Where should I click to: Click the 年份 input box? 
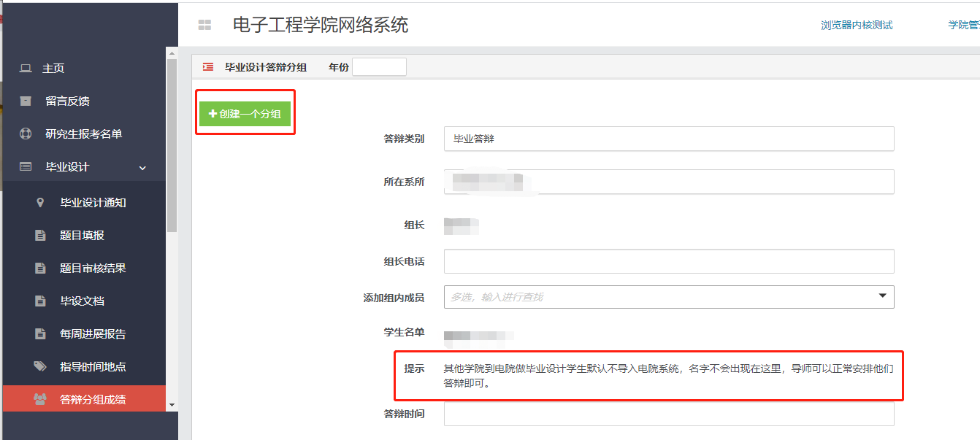(x=379, y=67)
